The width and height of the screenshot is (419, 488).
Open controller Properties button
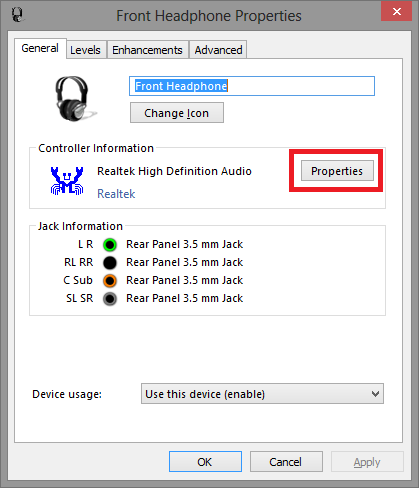pyautogui.click(x=337, y=171)
